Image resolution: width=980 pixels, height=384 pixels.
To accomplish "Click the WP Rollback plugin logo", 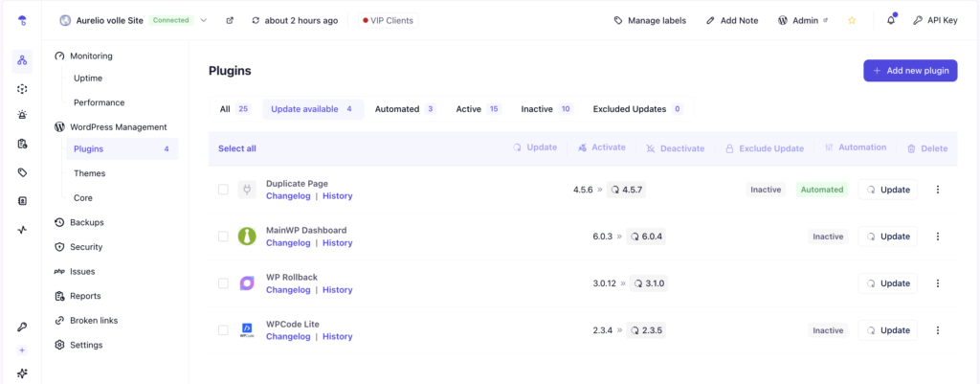I will pyautogui.click(x=247, y=283).
